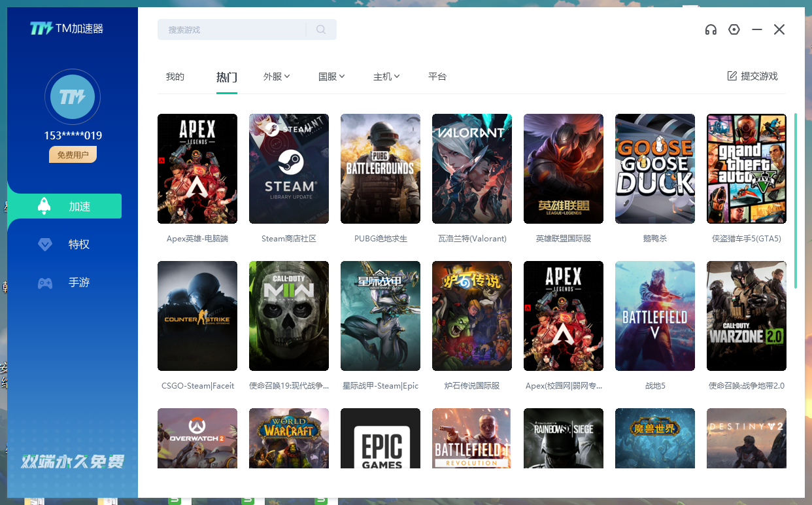
Task: Click the green vertical scrollbar
Action: [x=796, y=200]
